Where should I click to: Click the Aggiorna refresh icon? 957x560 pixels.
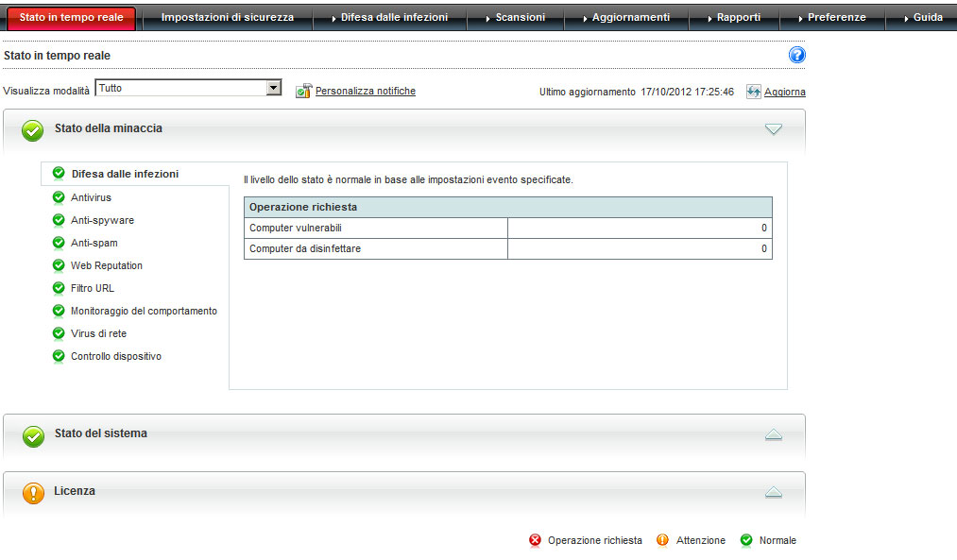click(x=753, y=92)
